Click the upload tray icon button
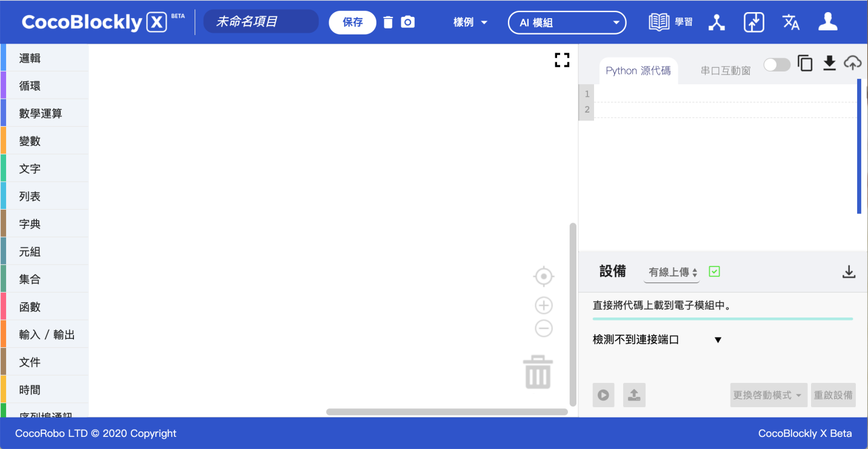Image resolution: width=868 pixels, height=449 pixels. [x=634, y=395]
